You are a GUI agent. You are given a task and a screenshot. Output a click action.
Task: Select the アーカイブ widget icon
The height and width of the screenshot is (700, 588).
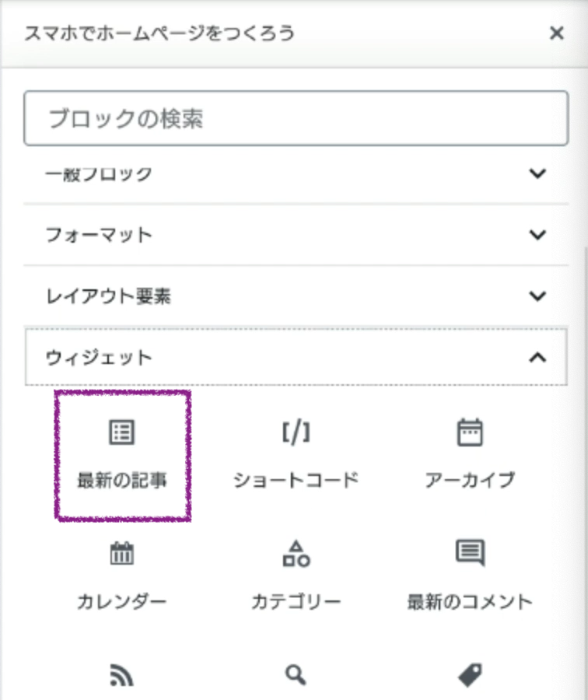pyautogui.click(x=470, y=433)
